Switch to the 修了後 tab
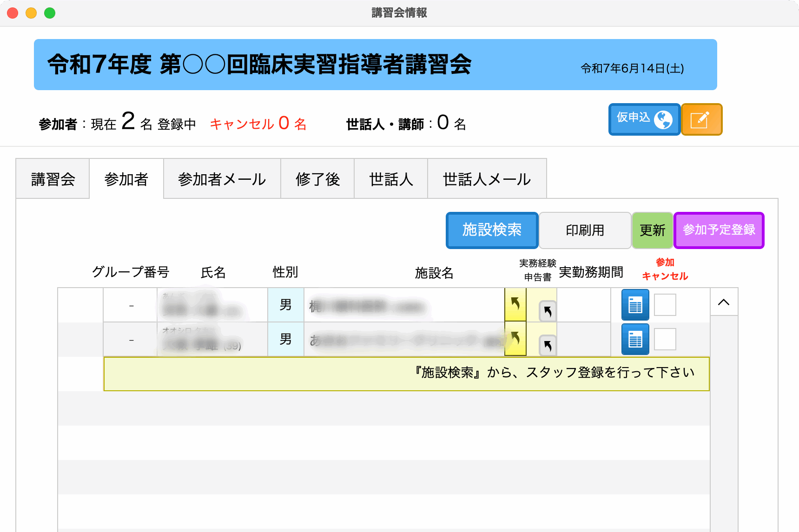Image resolution: width=799 pixels, height=532 pixels. point(317,179)
